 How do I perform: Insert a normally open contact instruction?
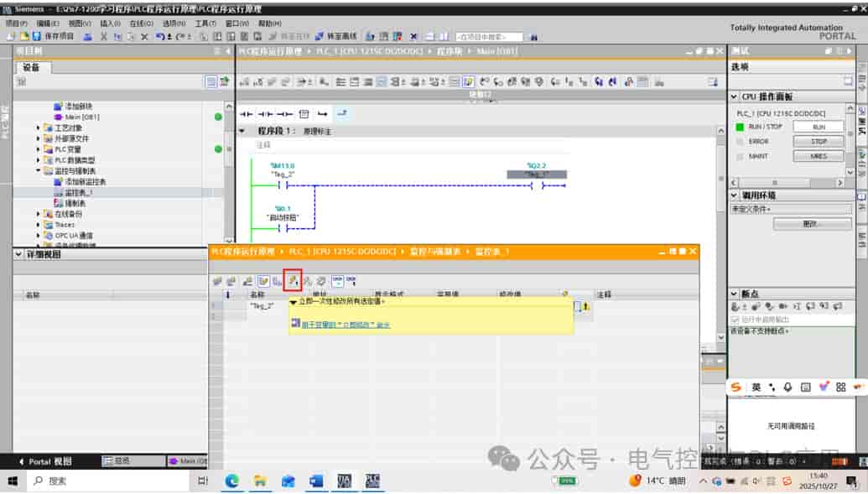click(x=246, y=113)
